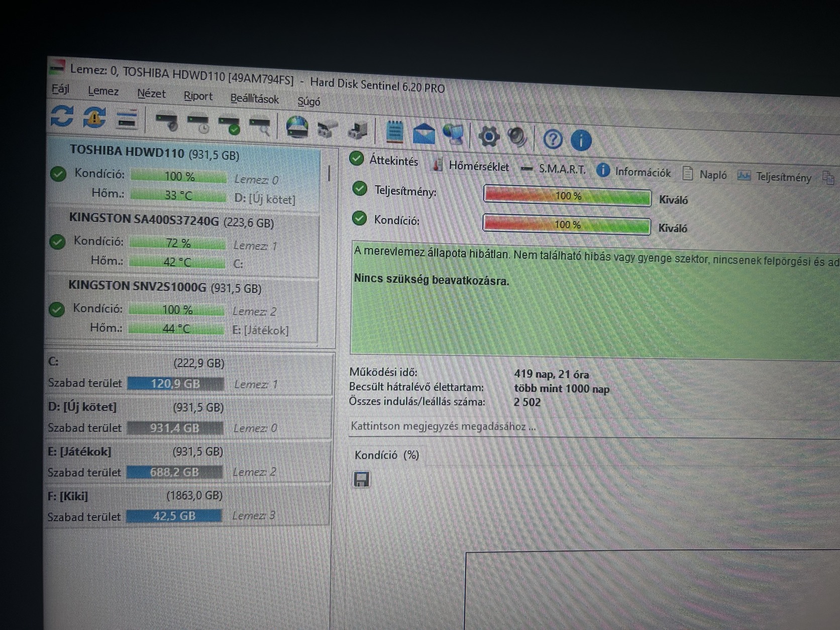This screenshot has width=840, height=630.
Task: Click the E: 688,2 GB free space bar
Action: (174, 472)
